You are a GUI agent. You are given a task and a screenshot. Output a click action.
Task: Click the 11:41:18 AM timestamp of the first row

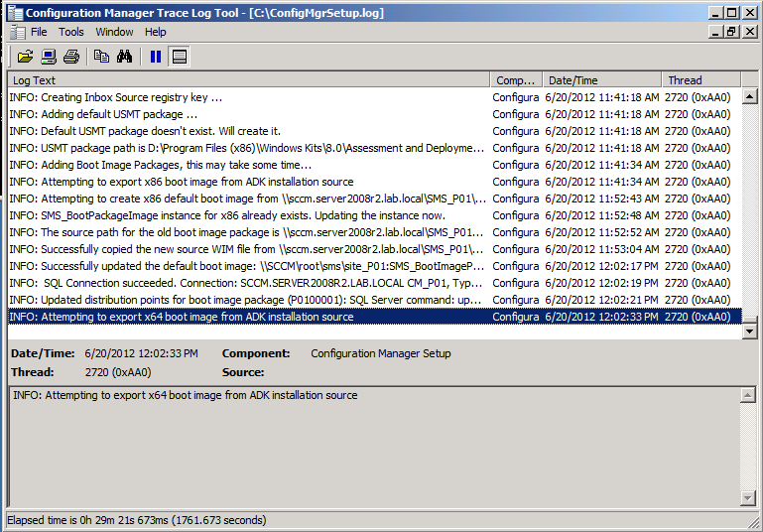click(602, 97)
